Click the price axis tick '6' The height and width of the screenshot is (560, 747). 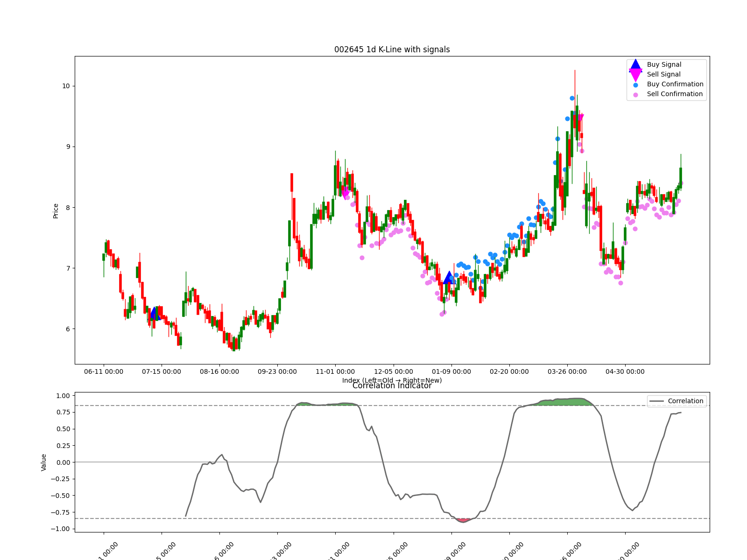[x=68, y=329]
